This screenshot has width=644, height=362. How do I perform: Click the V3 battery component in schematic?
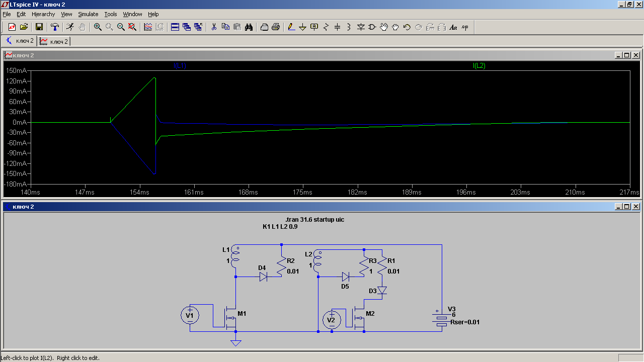click(x=441, y=320)
